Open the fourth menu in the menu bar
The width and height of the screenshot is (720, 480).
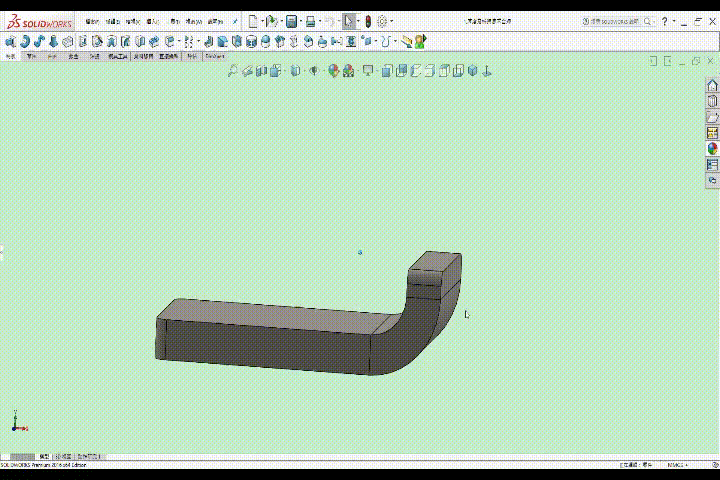(152, 22)
